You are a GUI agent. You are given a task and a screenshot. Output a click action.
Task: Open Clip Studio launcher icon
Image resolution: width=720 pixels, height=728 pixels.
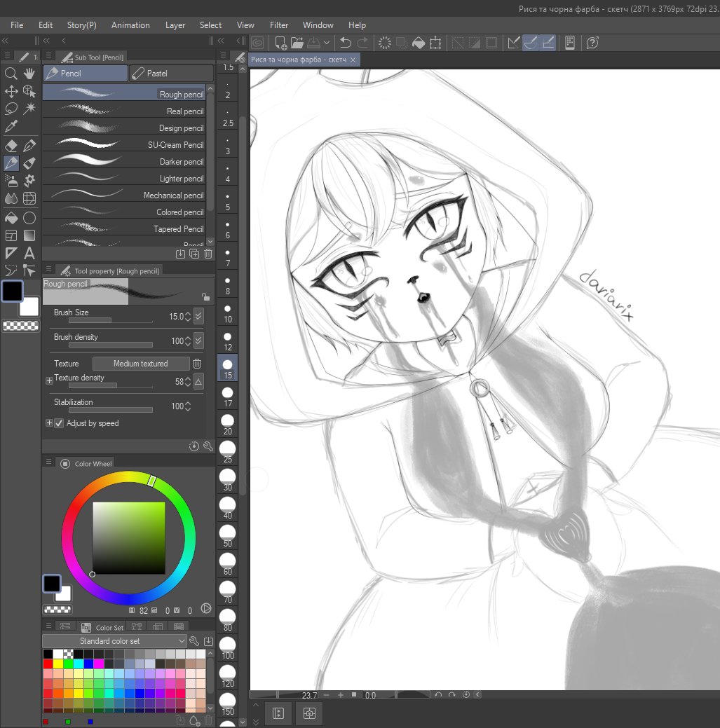pyautogui.click(x=257, y=43)
